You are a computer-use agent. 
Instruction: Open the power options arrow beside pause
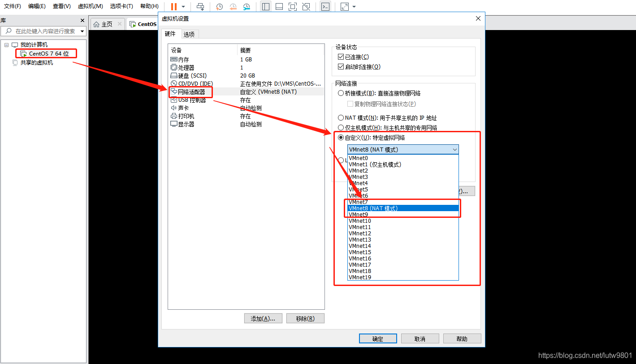(x=183, y=7)
